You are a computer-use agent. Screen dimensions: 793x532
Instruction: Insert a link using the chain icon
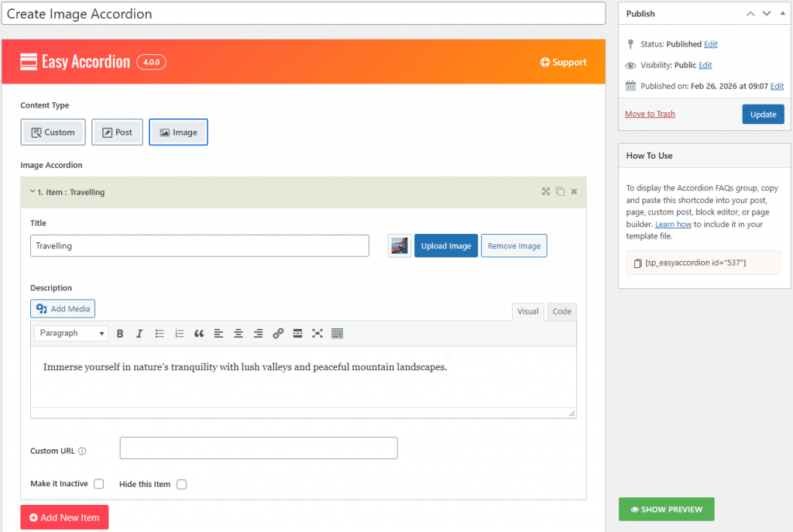point(278,334)
